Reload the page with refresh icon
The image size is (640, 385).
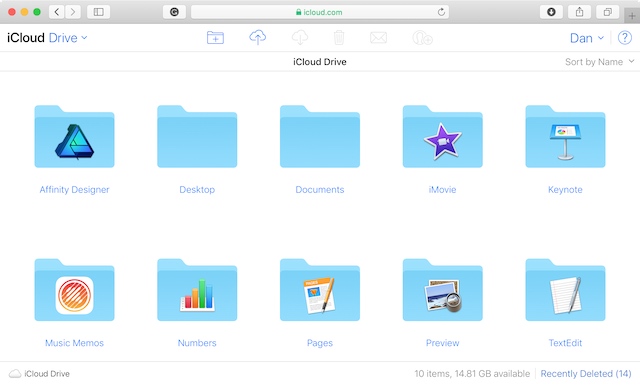click(x=441, y=12)
